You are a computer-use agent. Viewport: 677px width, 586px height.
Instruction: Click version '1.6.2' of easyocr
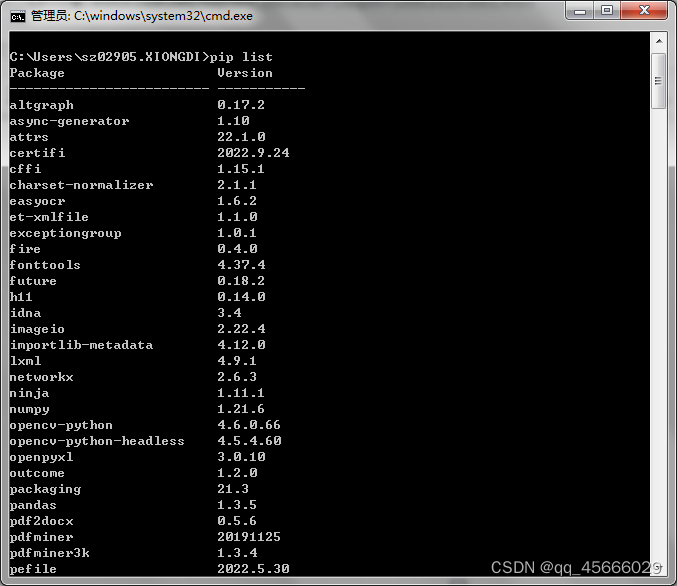tap(237, 201)
